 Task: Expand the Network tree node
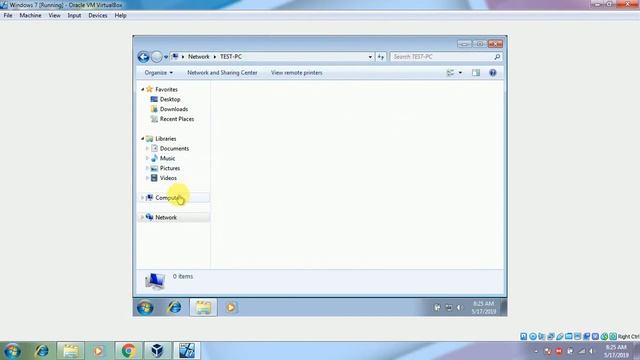click(x=142, y=218)
